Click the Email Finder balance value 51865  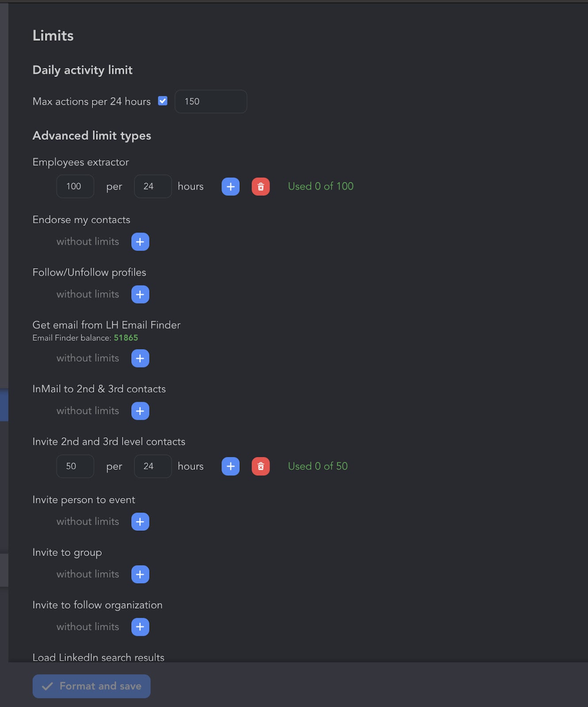pos(126,337)
